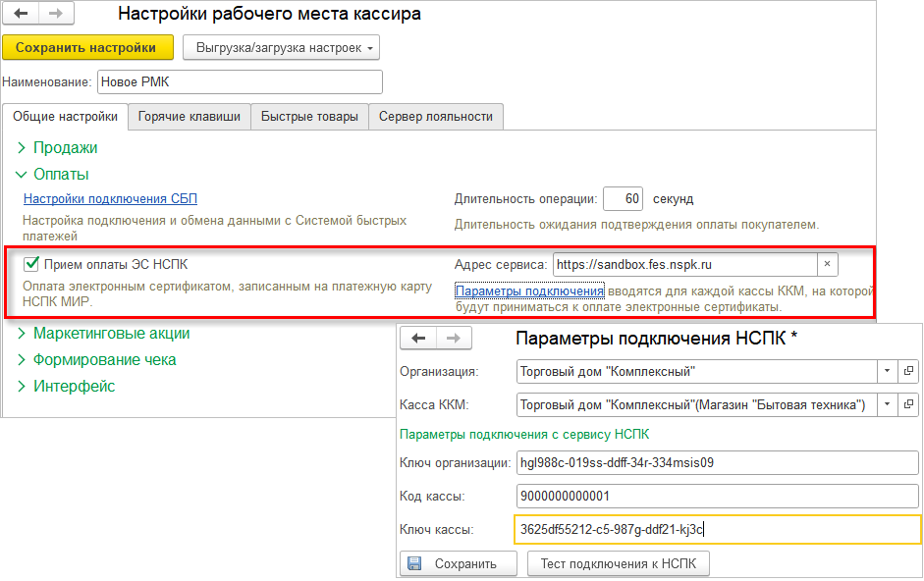Image resolution: width=924 pixels, height=581 pixels.
Task: Collapse the Оплаты section
Action: click(x=61, y=175)
